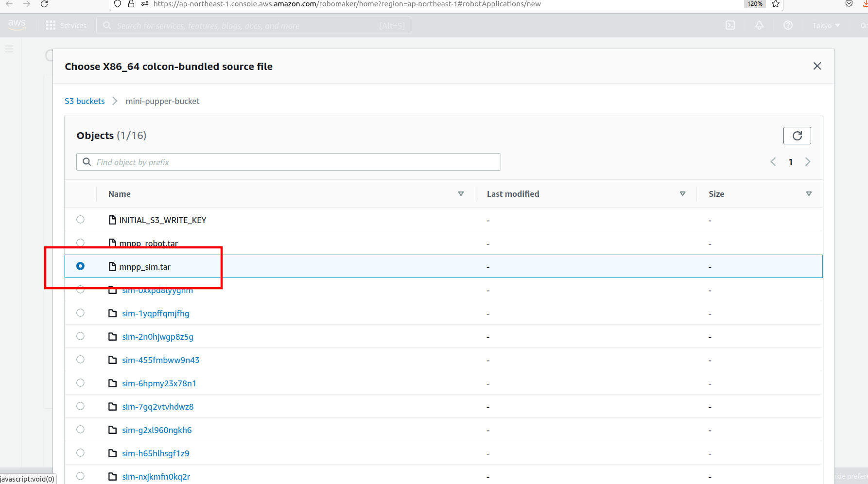Click the AWS logo home icon
The width and height of the screenshot is (868, 484).
pos(17,25)
